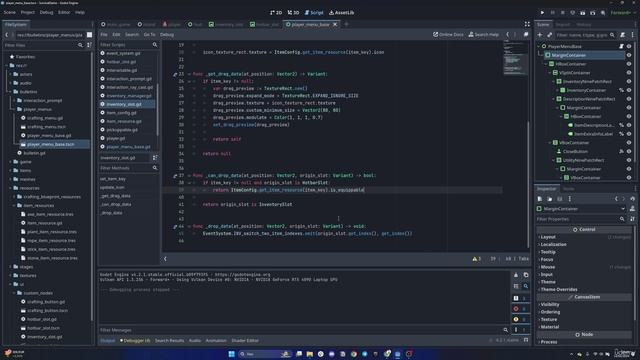This screenshot has width=640, height=360.
Task: Run the project with the play icon
Action: click(542, 13)
